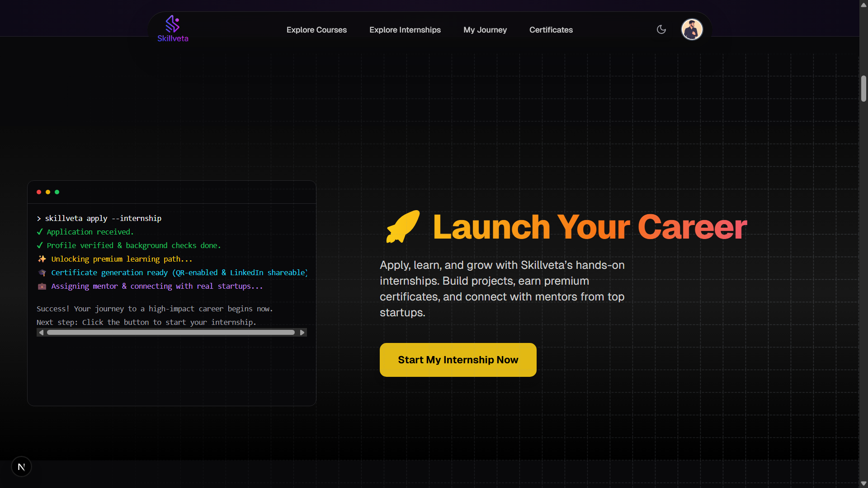This screenshot has height=488, width=868.
Task: Go to My Journey page
Action: pos(485,30)
